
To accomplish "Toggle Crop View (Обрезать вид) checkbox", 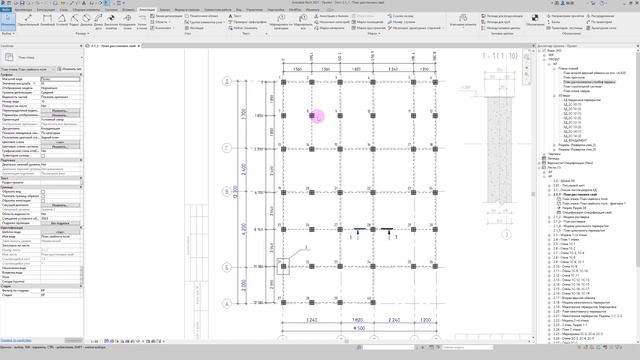I will point(43,191).
